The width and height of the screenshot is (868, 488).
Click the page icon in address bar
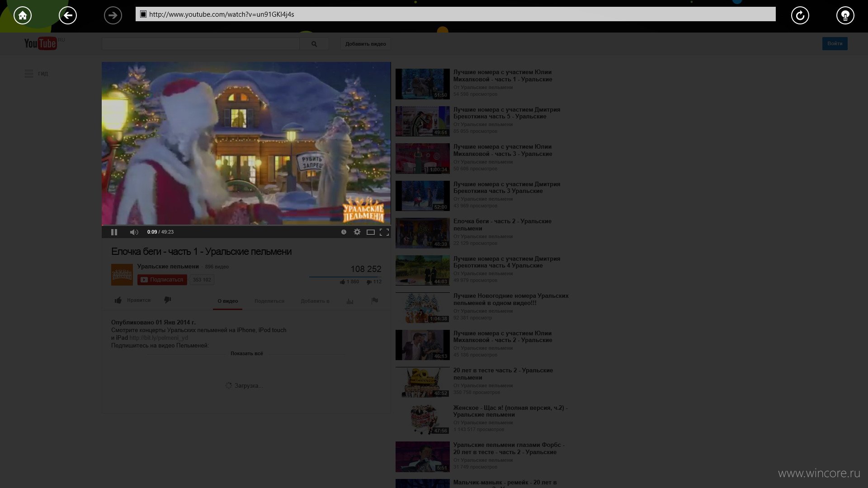click(143, 14)
